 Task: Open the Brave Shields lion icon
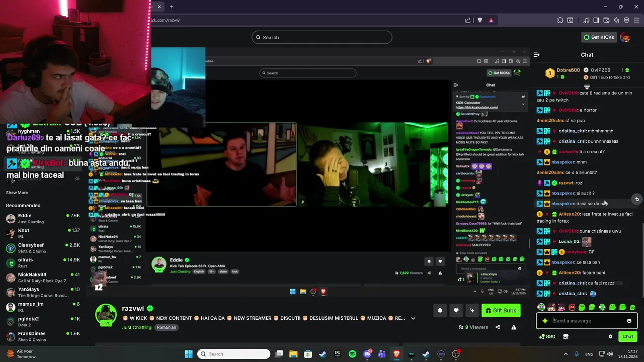coord(479,20)
